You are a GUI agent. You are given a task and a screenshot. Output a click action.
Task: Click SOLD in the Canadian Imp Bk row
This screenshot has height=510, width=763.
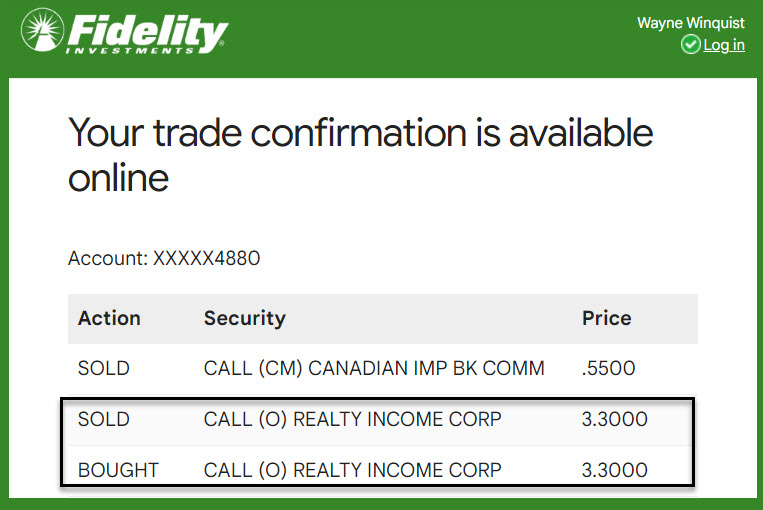(x=104, y=368)
